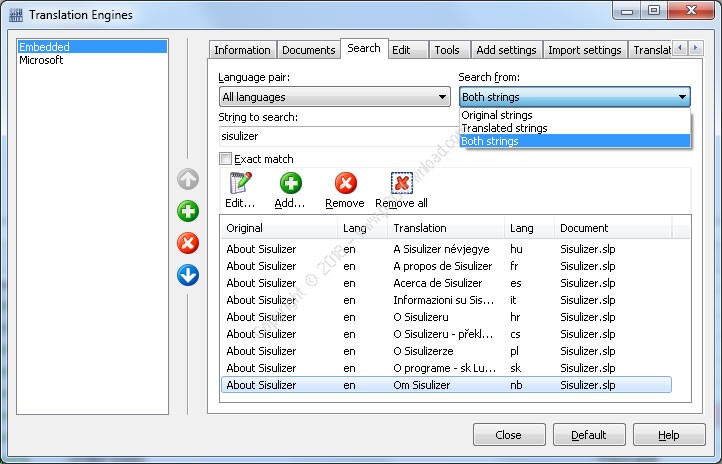Choose Translated strings from the list
The width and height of the screenshot is (722, 464).
coord(575,128)
